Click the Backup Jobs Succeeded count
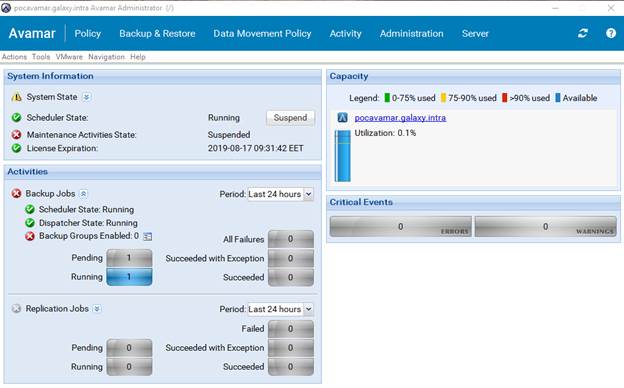 [291, 277]
